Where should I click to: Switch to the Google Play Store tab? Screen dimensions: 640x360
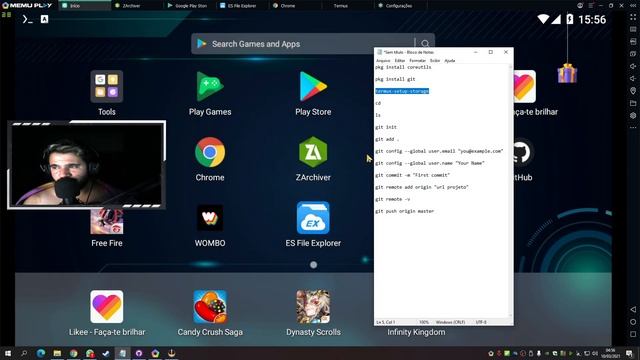(x=189, y=6)
